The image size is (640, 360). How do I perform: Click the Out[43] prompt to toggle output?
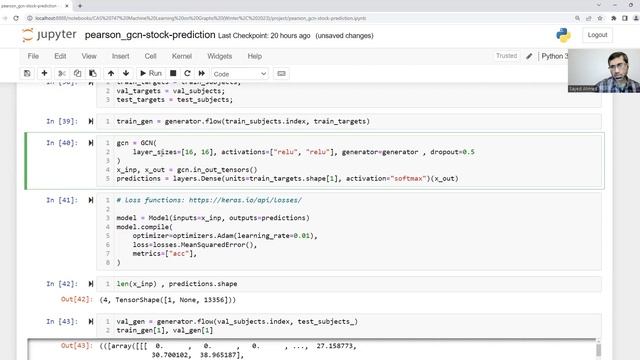(76, 346)
